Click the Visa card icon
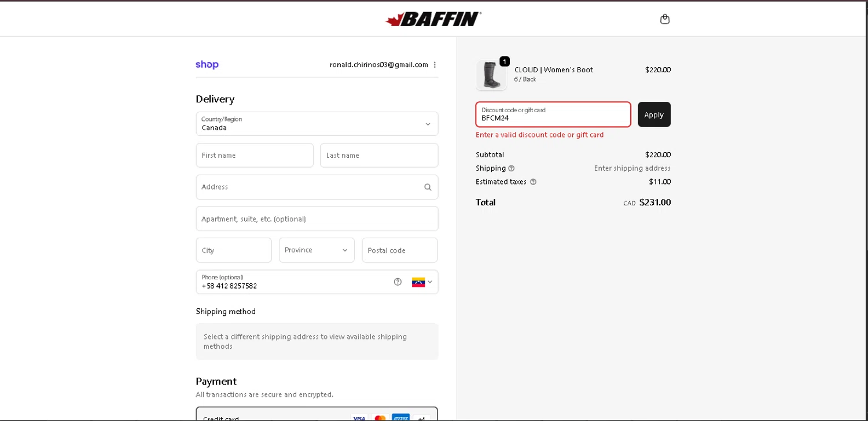The width and height of the screenshot is (868, 421). tap(359, 418)
